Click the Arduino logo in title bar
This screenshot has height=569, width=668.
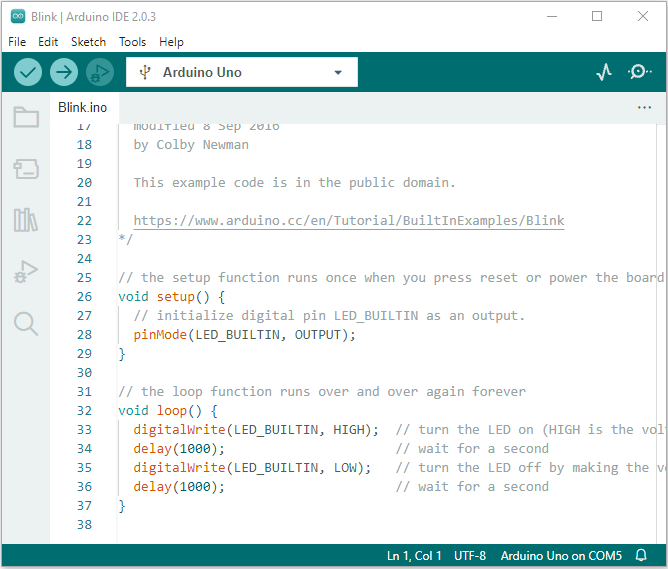coord(18,16)
